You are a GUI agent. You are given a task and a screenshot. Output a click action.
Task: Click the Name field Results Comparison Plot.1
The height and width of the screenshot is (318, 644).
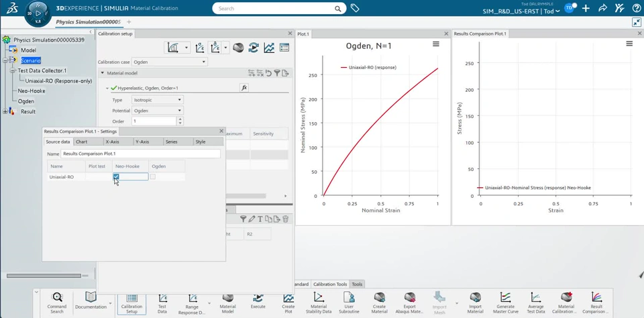click(x=140, y=154)
